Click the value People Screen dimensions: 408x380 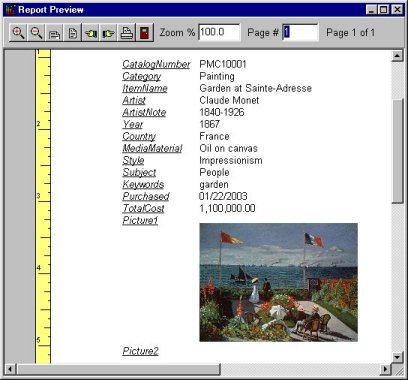214,172
